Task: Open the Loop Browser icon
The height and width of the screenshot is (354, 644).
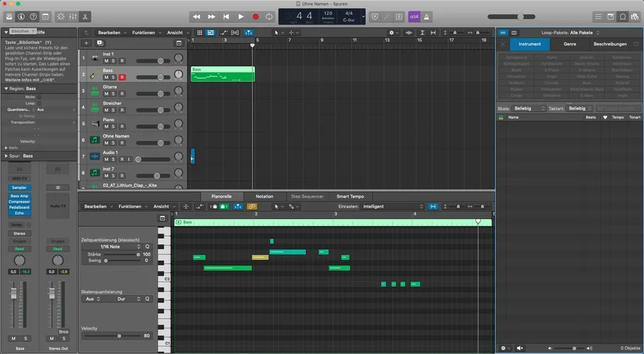Action: click(623, 16)
